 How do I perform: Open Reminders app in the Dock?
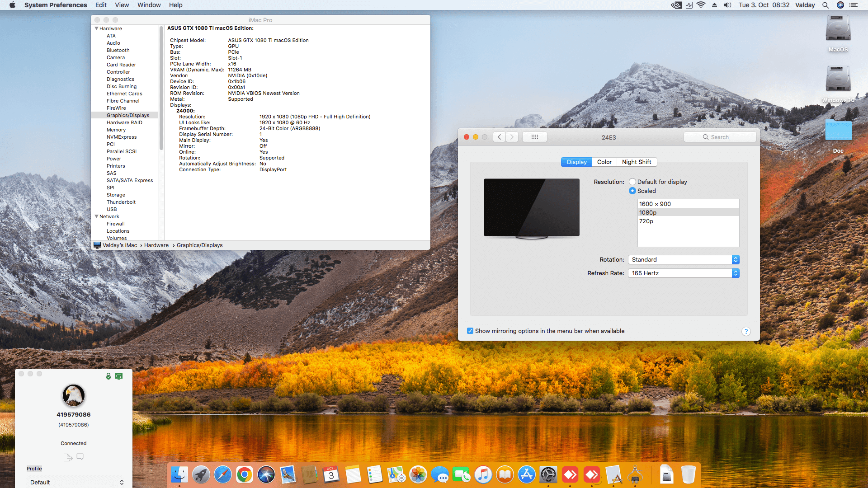[x=375, y=475]
